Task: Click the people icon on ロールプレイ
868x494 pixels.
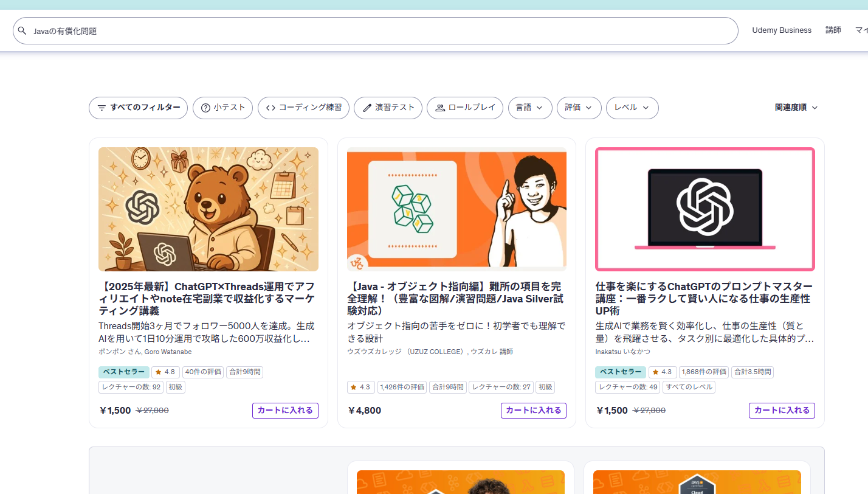Action: [440, 108]
